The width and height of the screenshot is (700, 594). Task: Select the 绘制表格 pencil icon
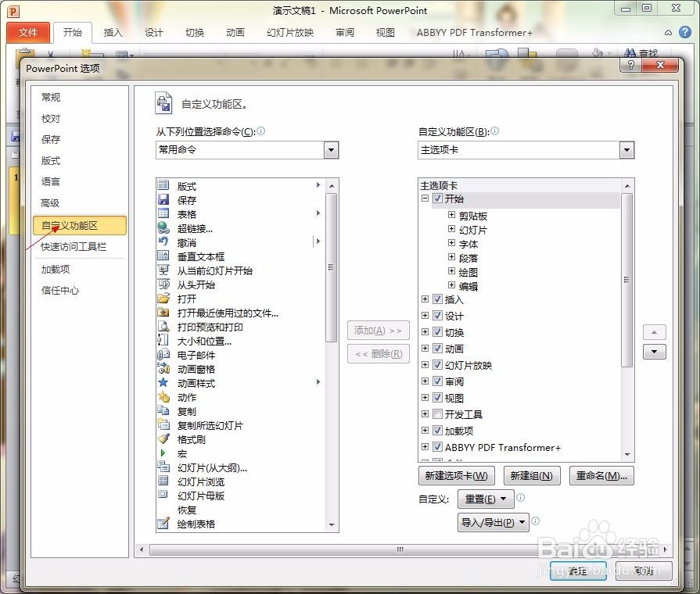[x=163, y=523]
